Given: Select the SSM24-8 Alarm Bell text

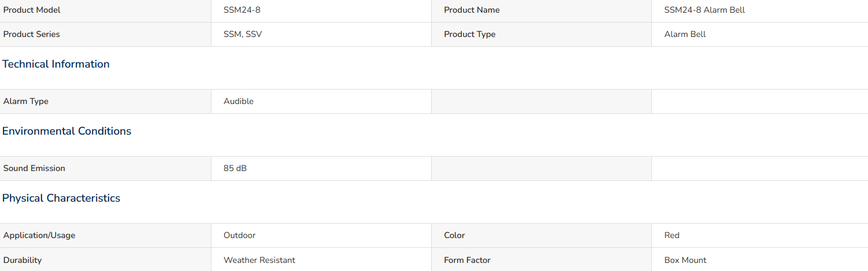Looking at the screenshot, I should coord(704,10).
